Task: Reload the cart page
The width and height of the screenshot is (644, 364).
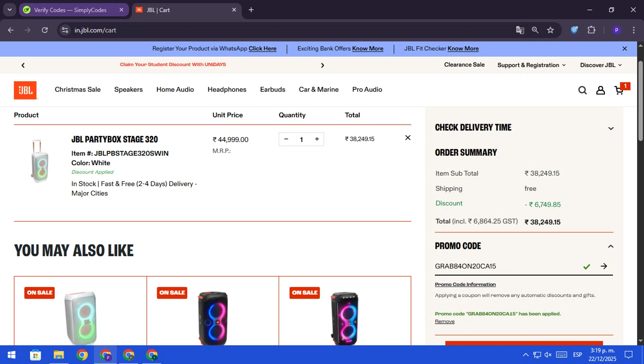Action: [x=45, y=30]
